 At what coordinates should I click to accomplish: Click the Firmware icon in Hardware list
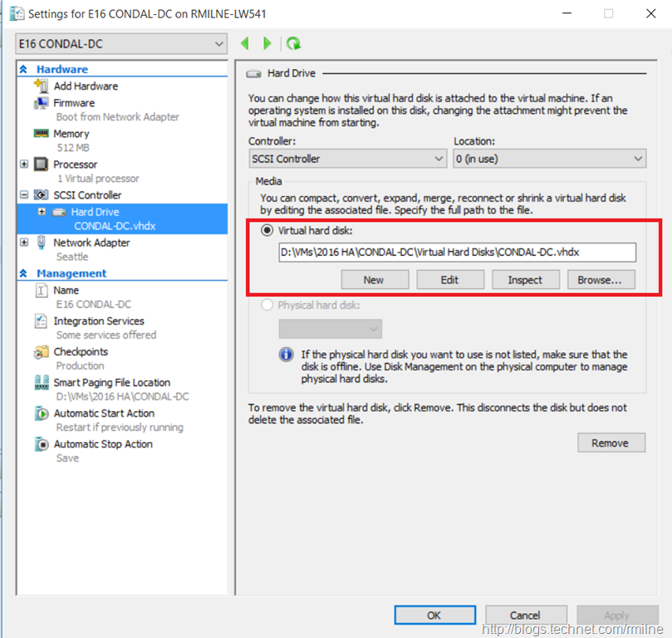(x=41, y=103)
